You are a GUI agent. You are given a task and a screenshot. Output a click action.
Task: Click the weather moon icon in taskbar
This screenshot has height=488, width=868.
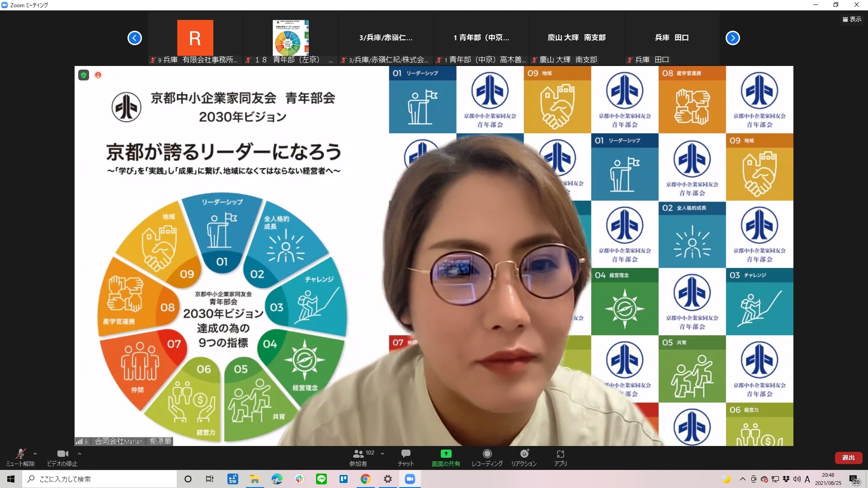coord(726,479)
